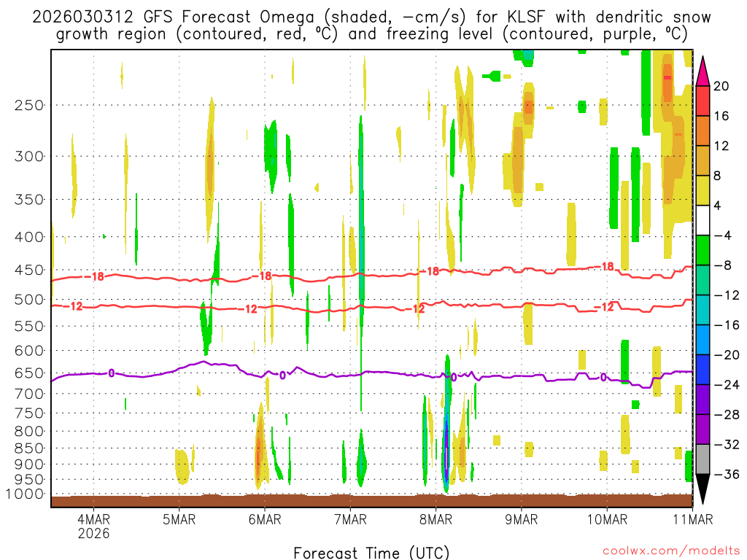
Task: Select the red 16-20 colorbar segment
Action: pos(703,101)
